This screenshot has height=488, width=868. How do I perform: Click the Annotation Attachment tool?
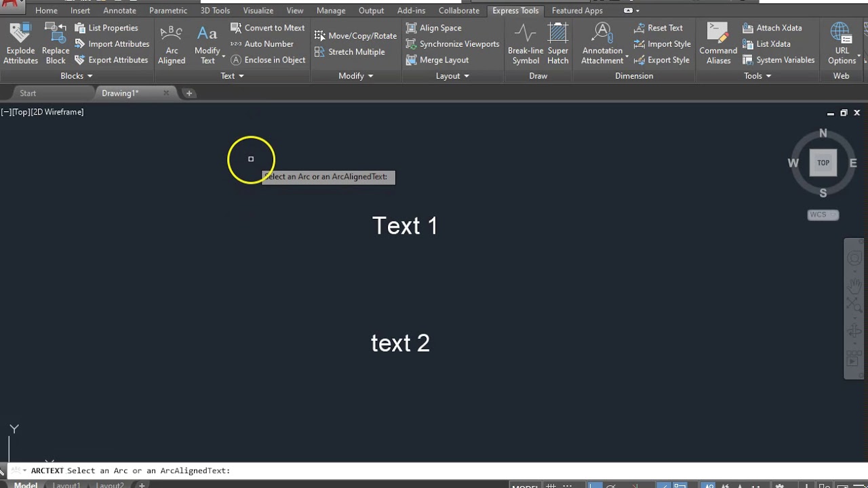(602, 44)
